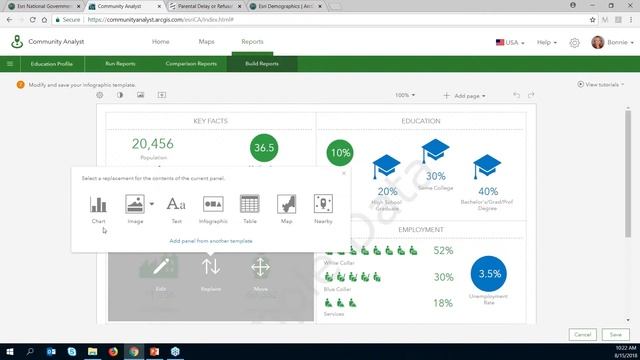Select the Map panel option

point(287,209)
